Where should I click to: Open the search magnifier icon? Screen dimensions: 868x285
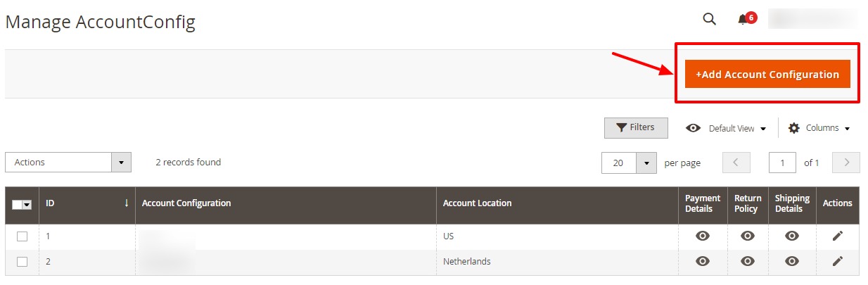(x=709, y=18)
